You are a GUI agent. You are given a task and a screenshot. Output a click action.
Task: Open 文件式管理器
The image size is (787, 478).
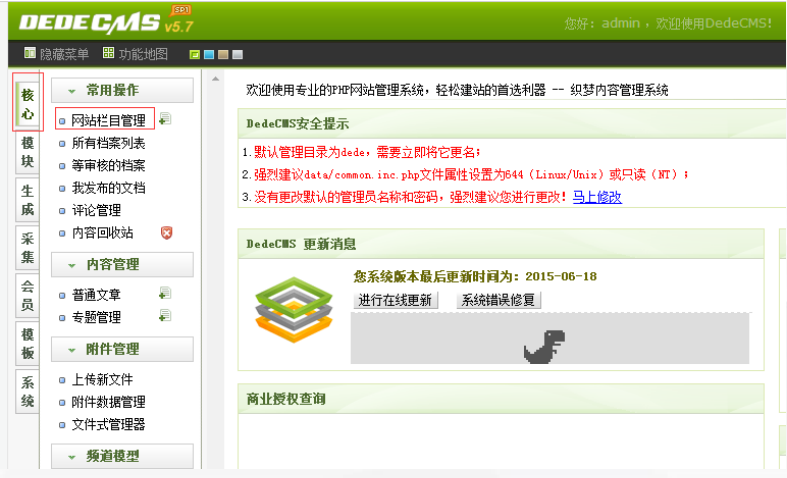click(x=108, y=424)
